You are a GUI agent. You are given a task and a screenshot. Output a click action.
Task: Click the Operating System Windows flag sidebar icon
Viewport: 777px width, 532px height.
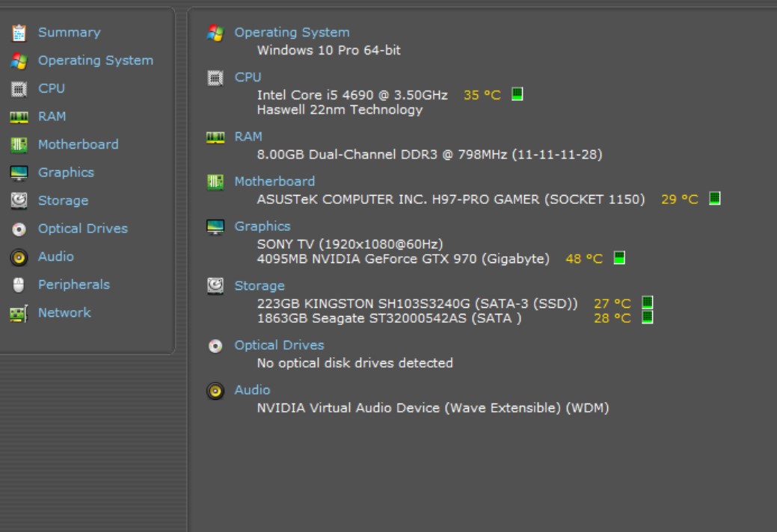tap(19, 61)
